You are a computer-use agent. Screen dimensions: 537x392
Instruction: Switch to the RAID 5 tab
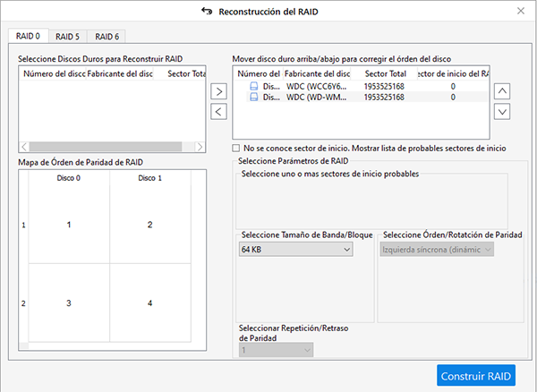click(67, 37)
